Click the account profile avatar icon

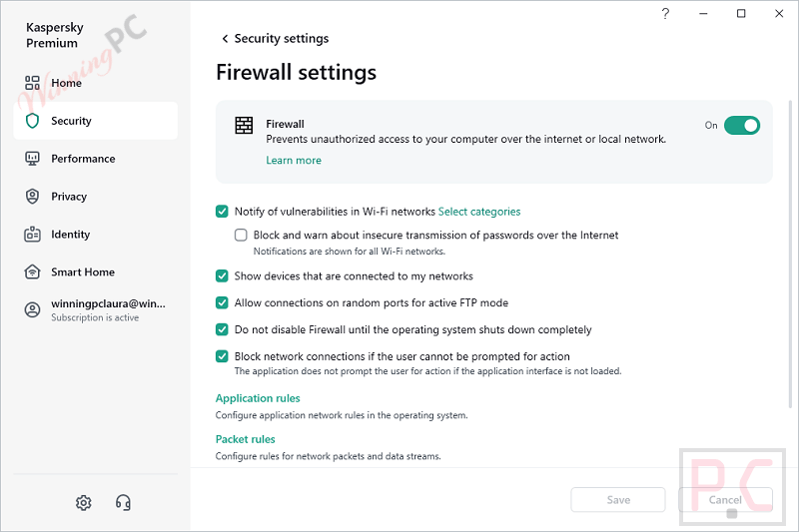(x=32, y=309)
